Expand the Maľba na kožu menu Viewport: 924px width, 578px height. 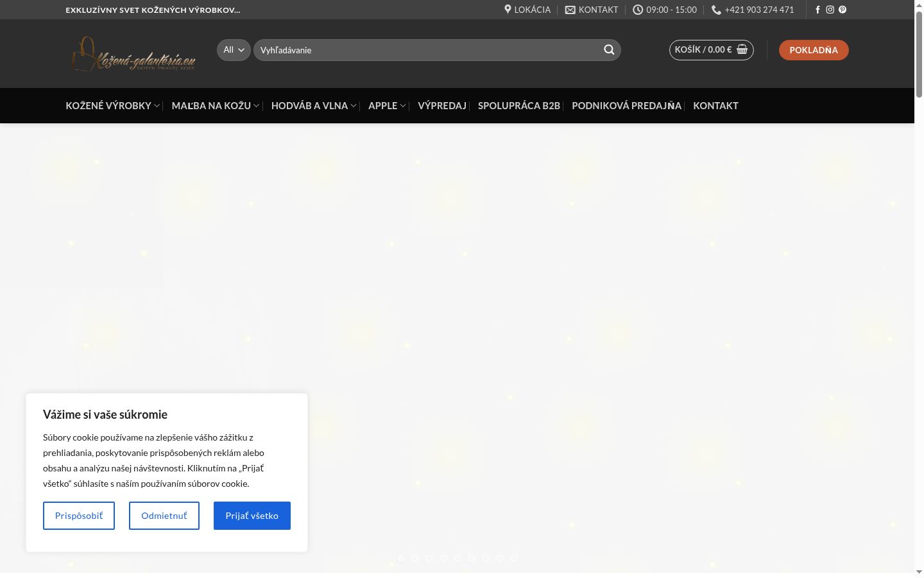click(x=216, y=105)
